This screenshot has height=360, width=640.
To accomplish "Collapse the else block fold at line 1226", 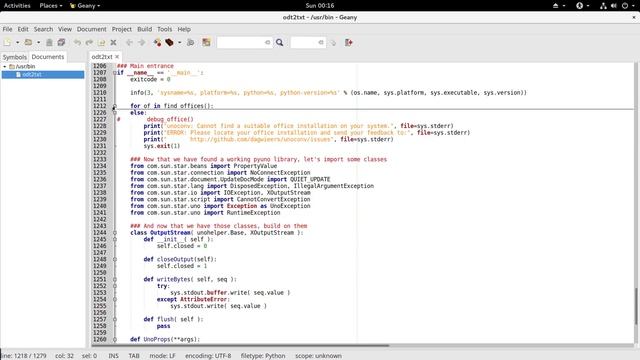I will point(115,113).
